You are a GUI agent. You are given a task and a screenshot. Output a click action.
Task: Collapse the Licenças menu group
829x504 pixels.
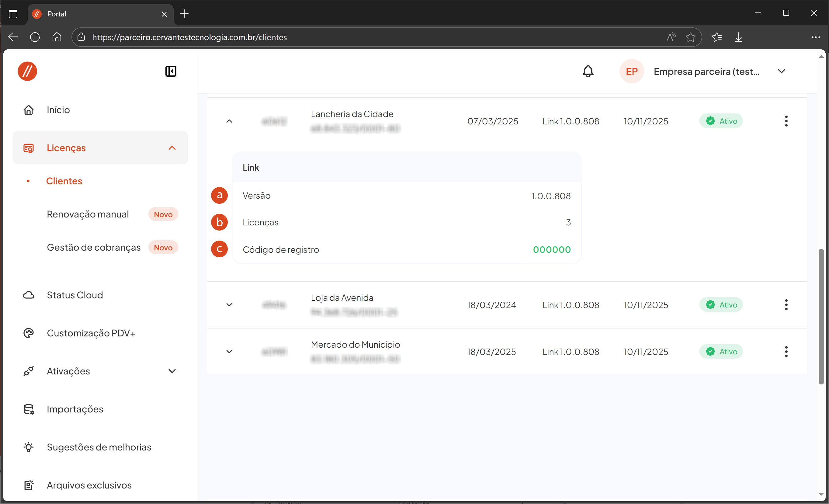(x=172, y=148)
